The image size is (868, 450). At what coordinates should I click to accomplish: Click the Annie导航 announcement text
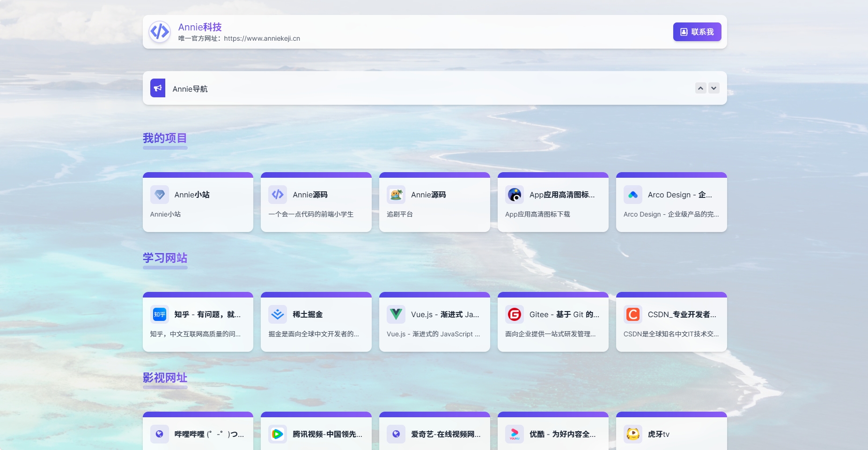click(190, 89)
